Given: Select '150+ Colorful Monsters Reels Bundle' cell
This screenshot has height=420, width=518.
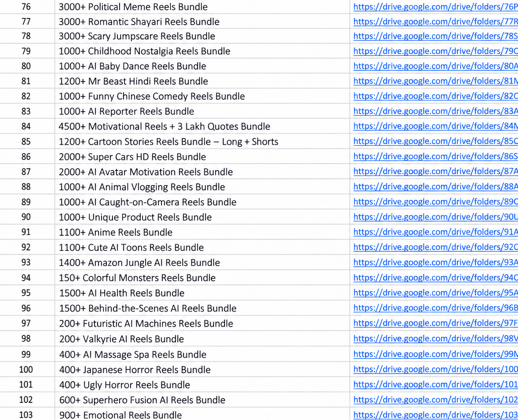Looking at the screenshot, I should coord(202,278).
